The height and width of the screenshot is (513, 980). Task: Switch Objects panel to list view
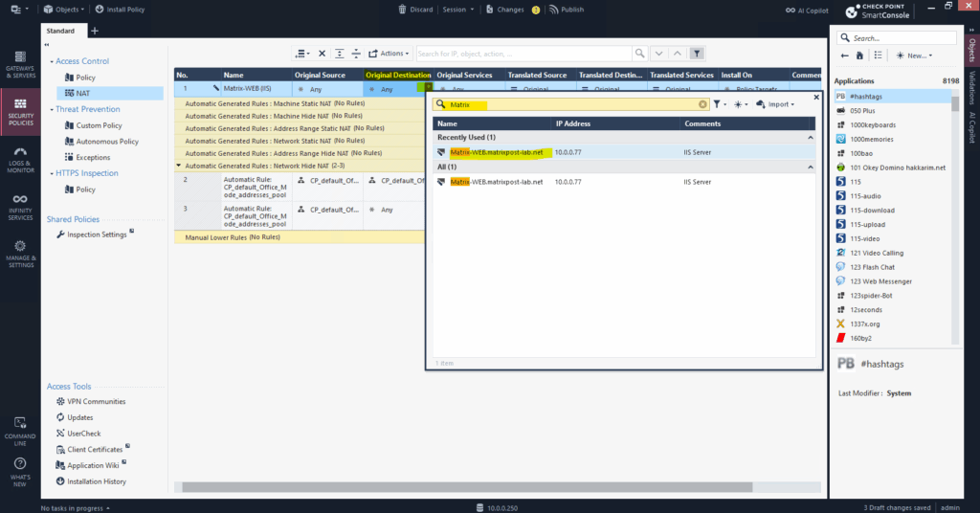(x=879, y=56)
